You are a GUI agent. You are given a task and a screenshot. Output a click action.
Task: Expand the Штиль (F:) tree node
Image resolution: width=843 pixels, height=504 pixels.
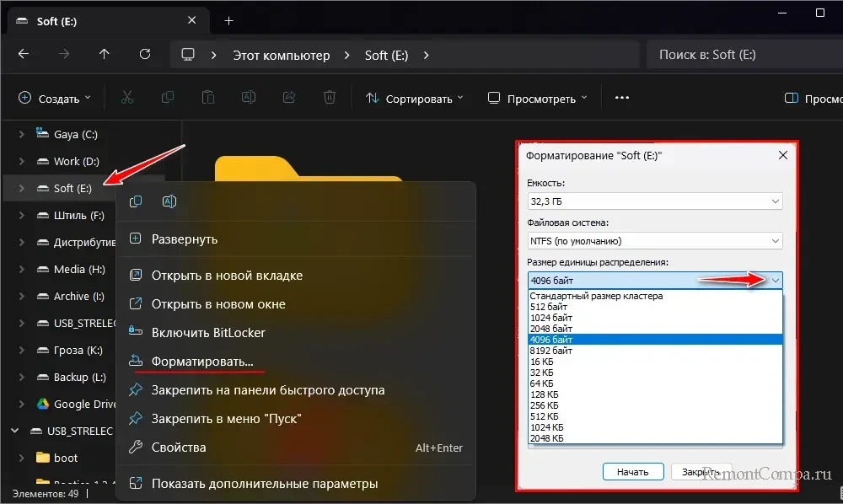[x=22, y=215]
